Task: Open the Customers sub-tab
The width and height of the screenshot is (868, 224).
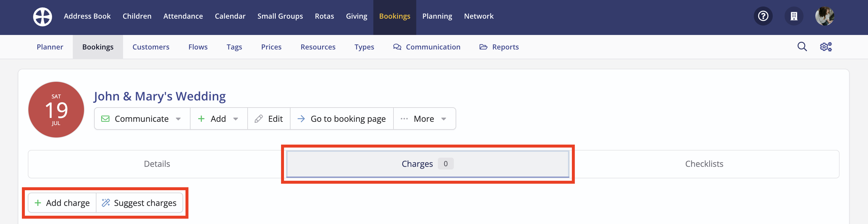Action: pyautogui.click(x=151, y=47)
